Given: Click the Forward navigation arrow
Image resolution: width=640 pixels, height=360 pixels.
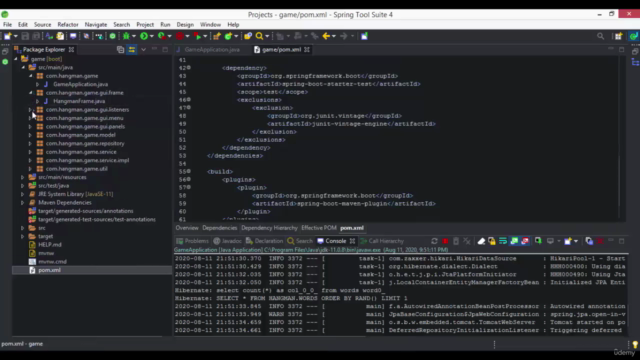Looking at the screenshot, I should [344, 36].
